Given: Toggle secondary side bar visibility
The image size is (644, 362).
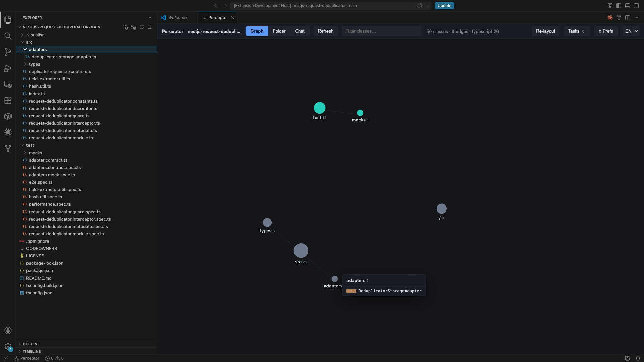Looking at the screenshot, I should 636,6.
